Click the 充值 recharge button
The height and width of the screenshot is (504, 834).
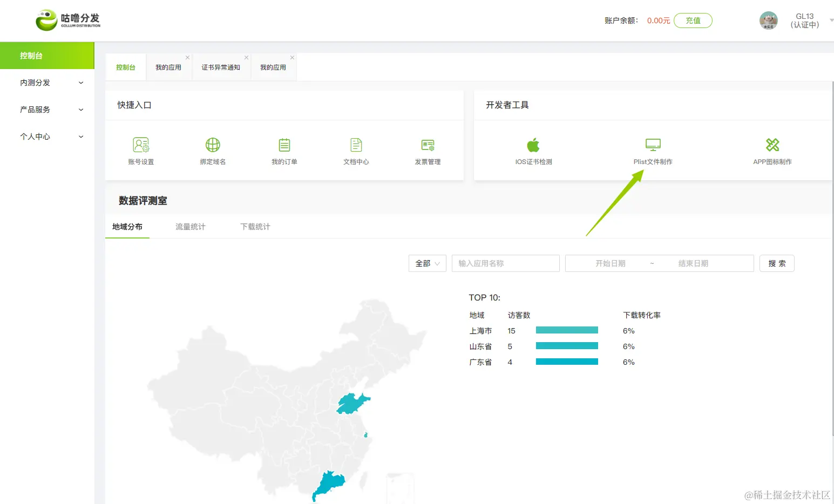[693, 21]
